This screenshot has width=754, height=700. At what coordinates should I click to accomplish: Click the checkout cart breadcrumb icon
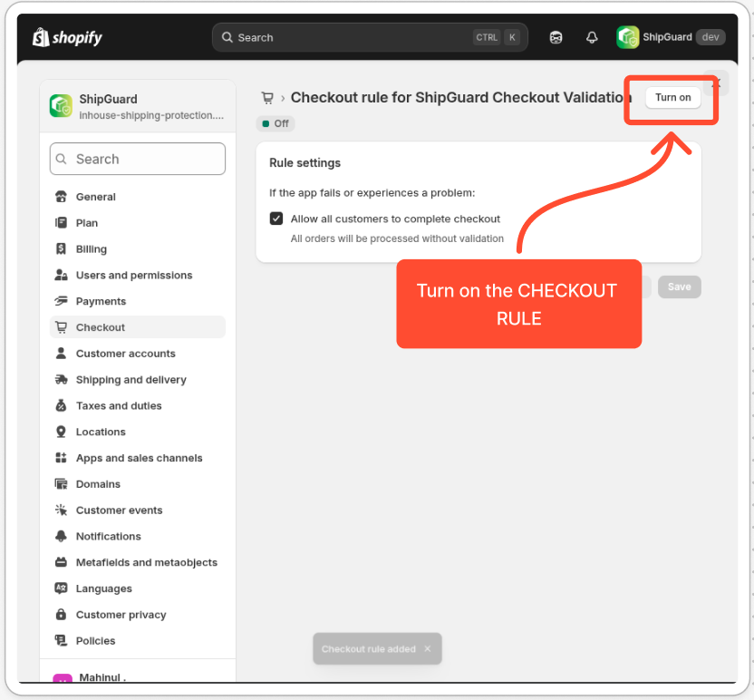click(x=267, y=98)
